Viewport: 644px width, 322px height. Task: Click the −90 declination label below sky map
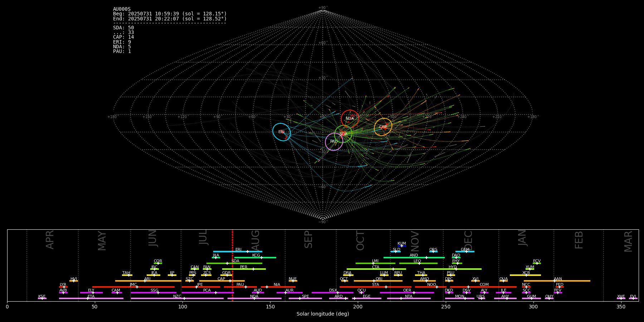point(323,222)
